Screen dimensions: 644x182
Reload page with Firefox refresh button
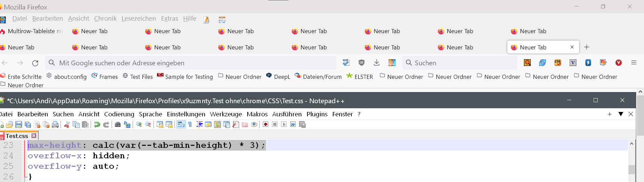[x=35, y=63]
